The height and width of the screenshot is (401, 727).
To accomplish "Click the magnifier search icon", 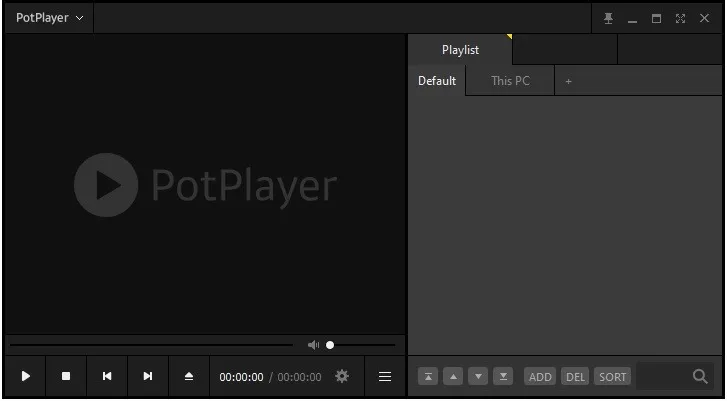I will pyautogui.click(x=700, y=376).
